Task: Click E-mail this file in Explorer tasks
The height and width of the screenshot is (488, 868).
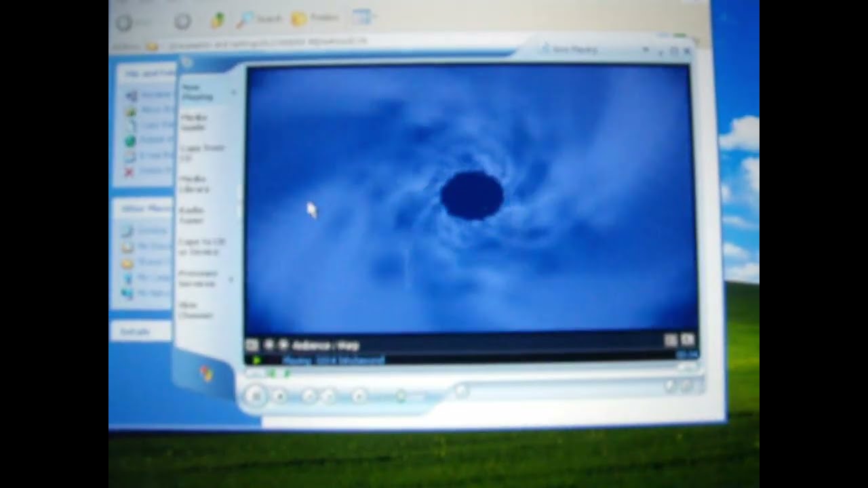Action: (148, 155)
